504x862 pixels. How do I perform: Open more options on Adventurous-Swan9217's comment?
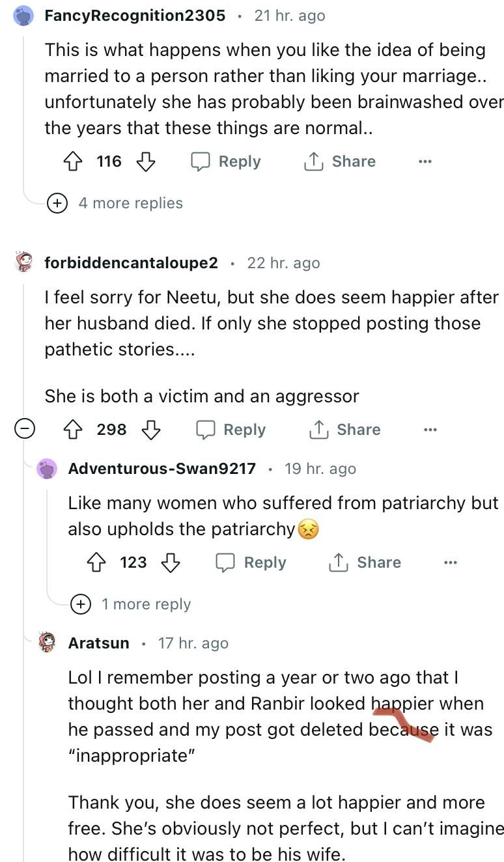click(450, 563)
